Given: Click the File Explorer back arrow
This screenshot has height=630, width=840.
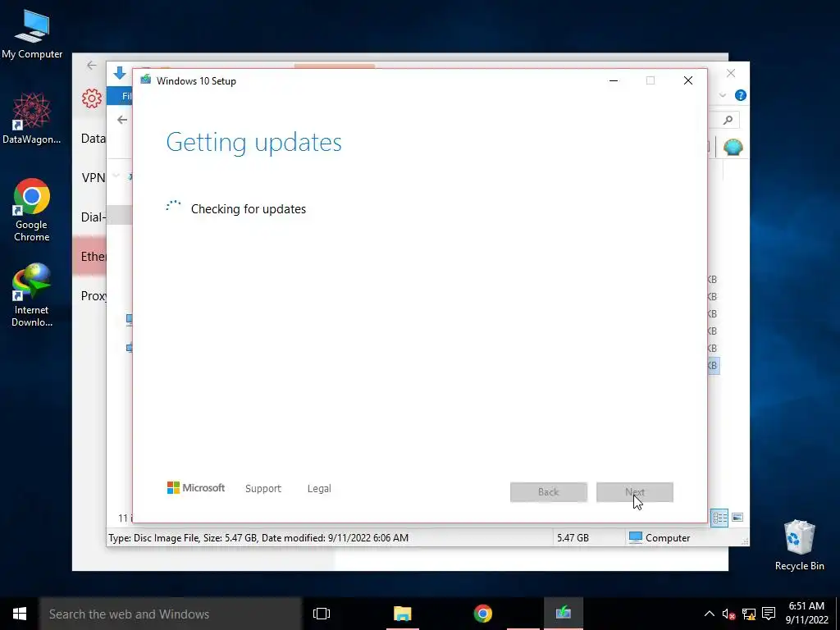Looking at the screenshot, I should [x=122, y=120].
